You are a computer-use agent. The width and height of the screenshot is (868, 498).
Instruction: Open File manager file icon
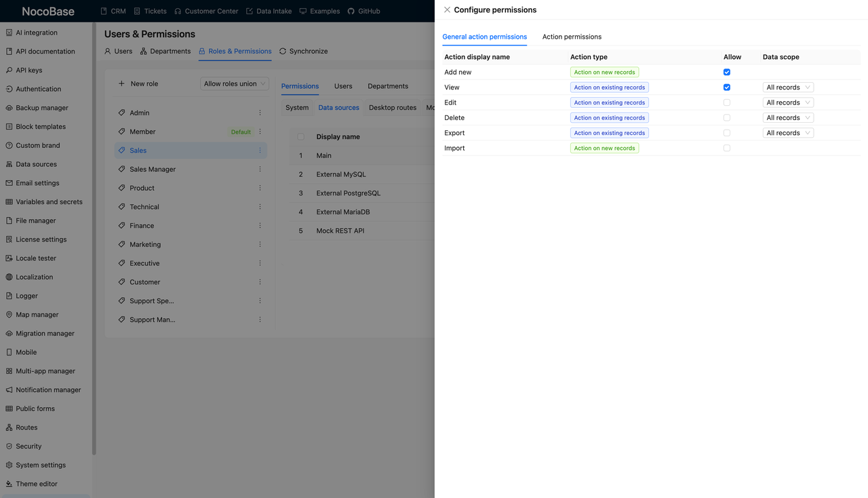click(9, 221)
